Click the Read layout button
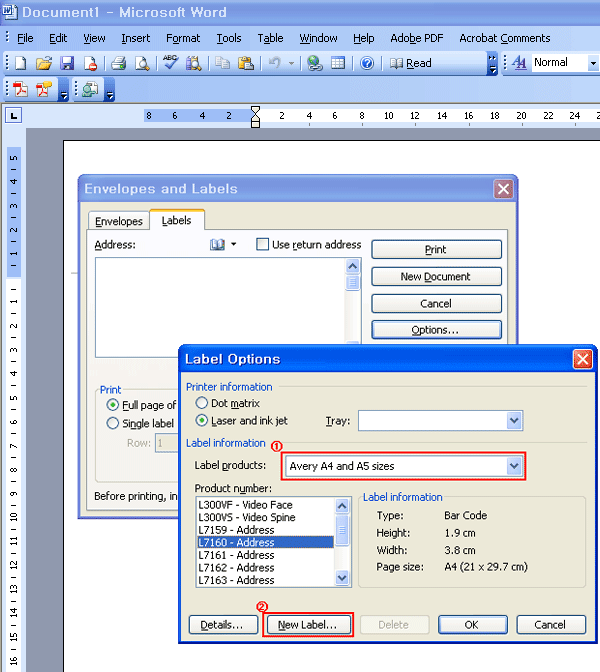The image size is (600, 672). pyautogui.click(x=411, y=63)
